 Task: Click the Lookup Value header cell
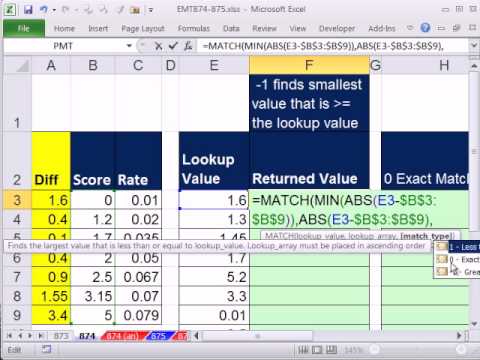tap(214, 161)
